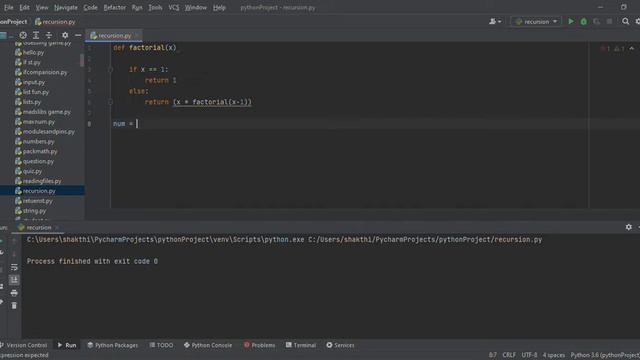Screen dimensions: 640x360
Task: Click the print icon in Run console
Action: click(x=14, y=293)
